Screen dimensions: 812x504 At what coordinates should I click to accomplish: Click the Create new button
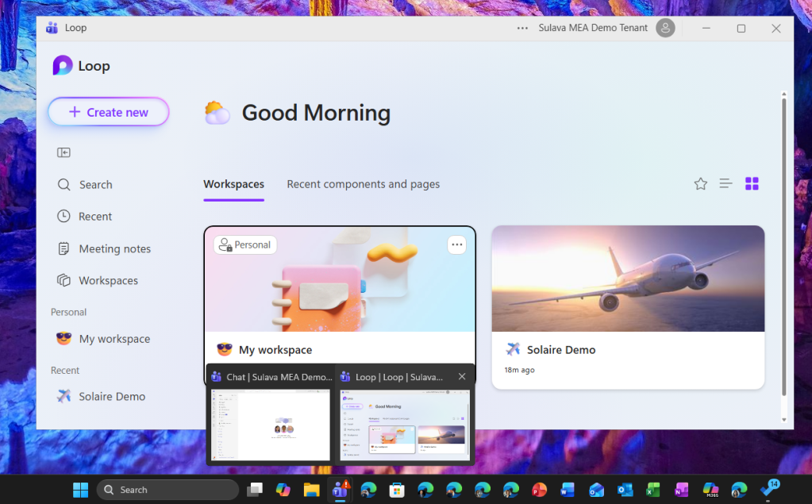(x=109, y=112)
